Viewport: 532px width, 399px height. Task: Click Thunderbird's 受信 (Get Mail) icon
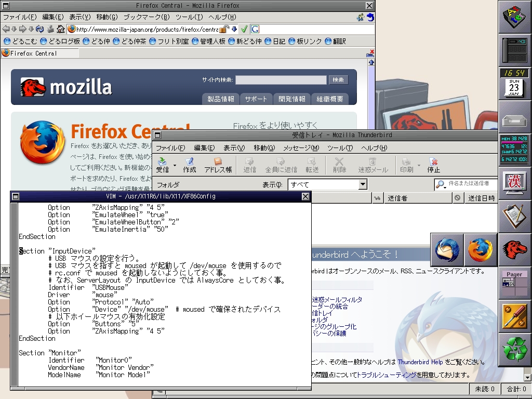point(163,165)
